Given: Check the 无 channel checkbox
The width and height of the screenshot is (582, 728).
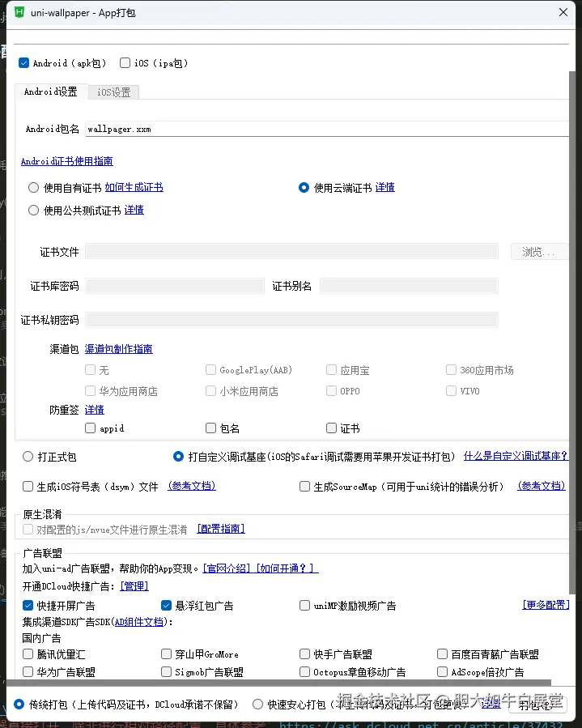Looking at the screenshot, I should click(x=90, y=369).
